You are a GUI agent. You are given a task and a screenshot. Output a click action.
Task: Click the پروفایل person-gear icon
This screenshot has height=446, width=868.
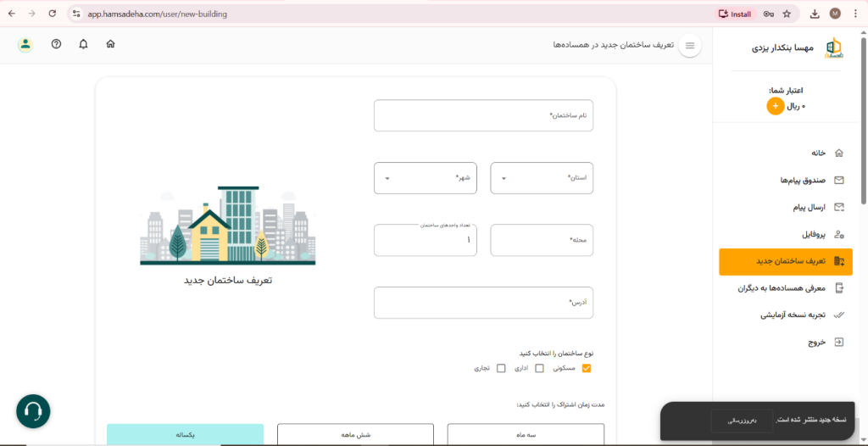[x=839, y=234]
